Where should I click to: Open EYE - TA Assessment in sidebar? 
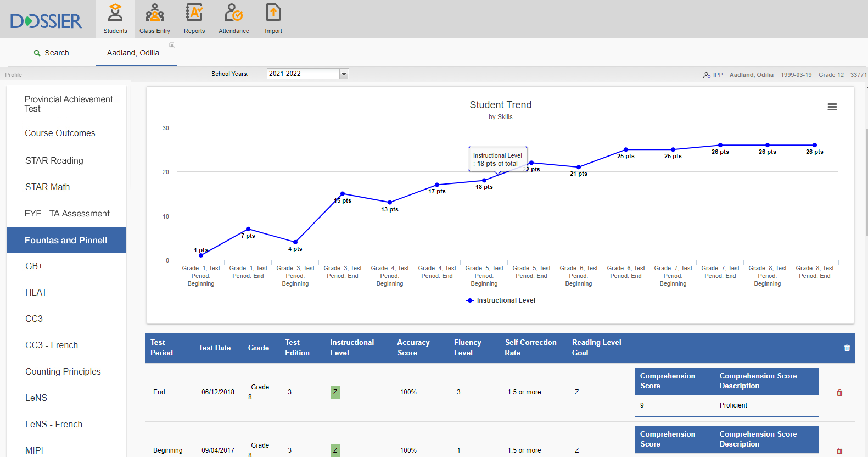[67, 213]
